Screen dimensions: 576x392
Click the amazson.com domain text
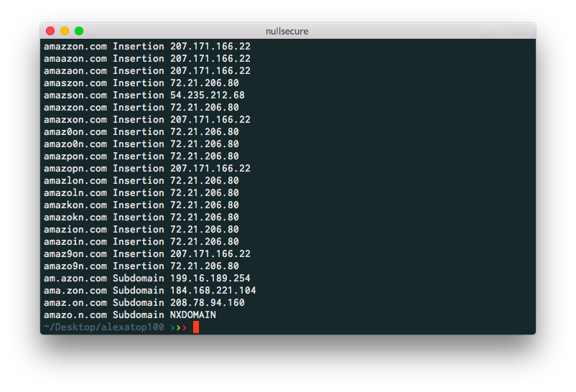coord(75,95)
